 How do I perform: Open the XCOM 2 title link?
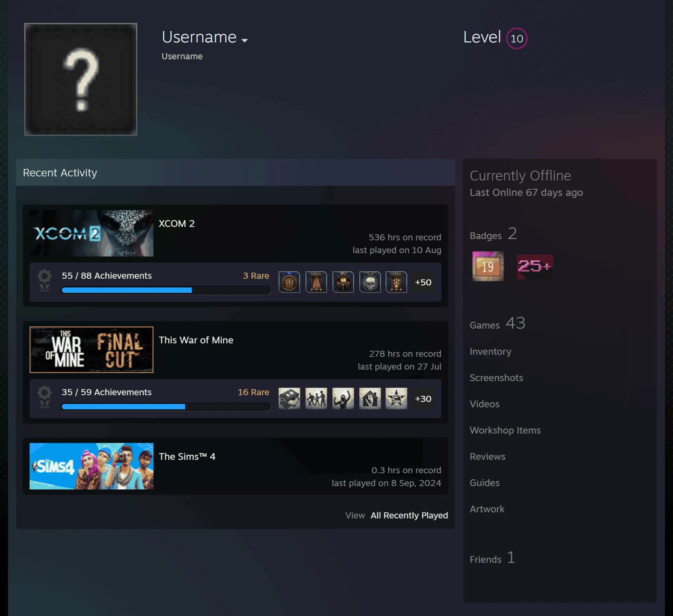pyautogui.click(x=176, y=224)
